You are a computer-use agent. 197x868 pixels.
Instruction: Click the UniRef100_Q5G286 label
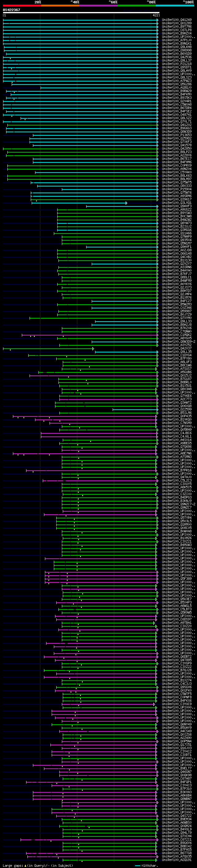pyautogui.click(x=177, y=84)
